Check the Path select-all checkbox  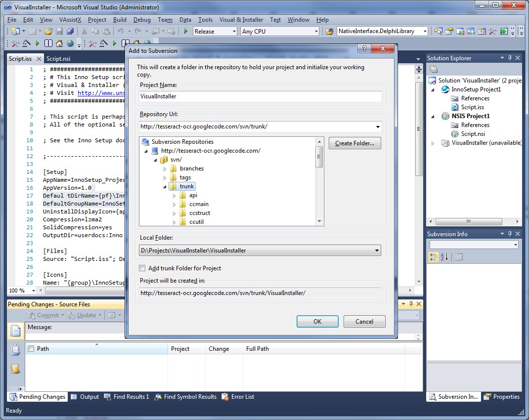31,348
